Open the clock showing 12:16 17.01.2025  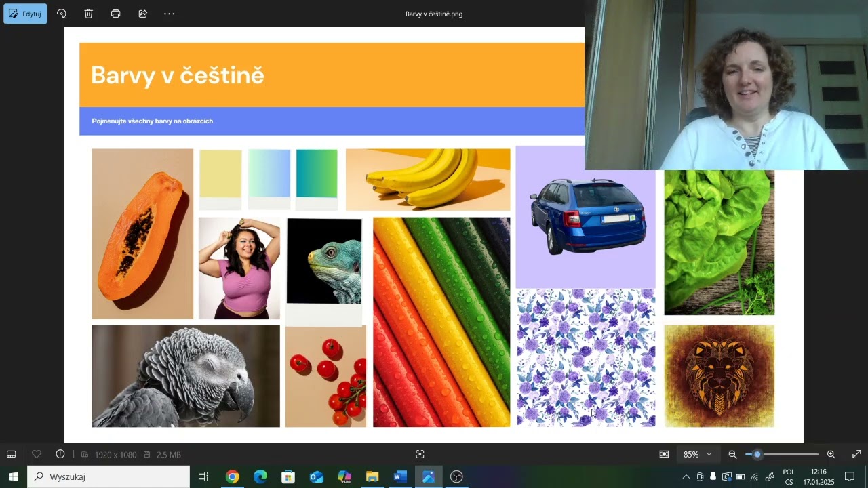pos(818,476)
